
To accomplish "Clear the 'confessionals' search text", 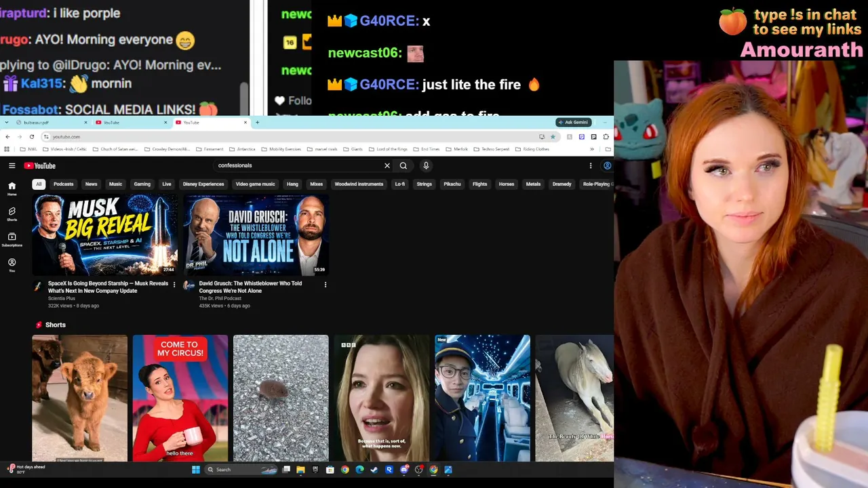I will pos(387,165).
